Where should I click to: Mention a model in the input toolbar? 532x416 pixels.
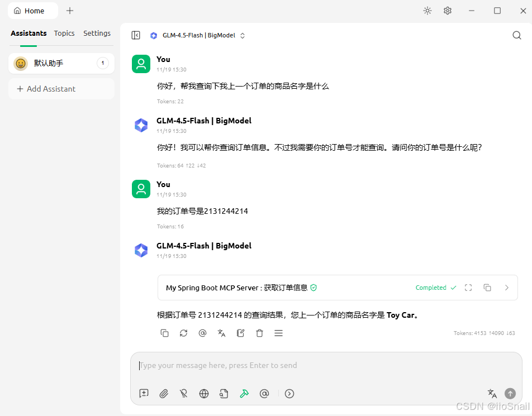(x=264, y=393)
